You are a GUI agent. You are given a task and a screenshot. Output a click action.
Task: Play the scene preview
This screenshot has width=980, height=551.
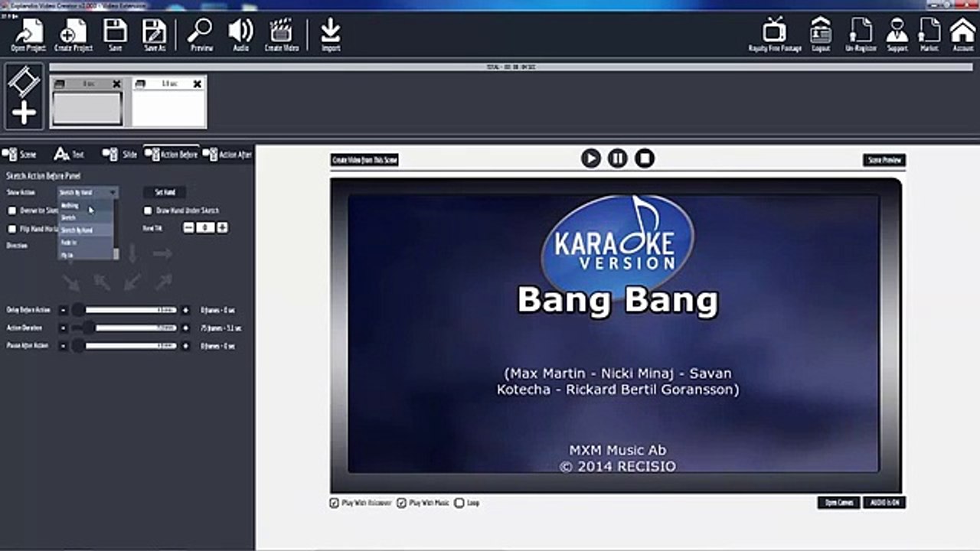pyautogui.click(x=590, y=158)
